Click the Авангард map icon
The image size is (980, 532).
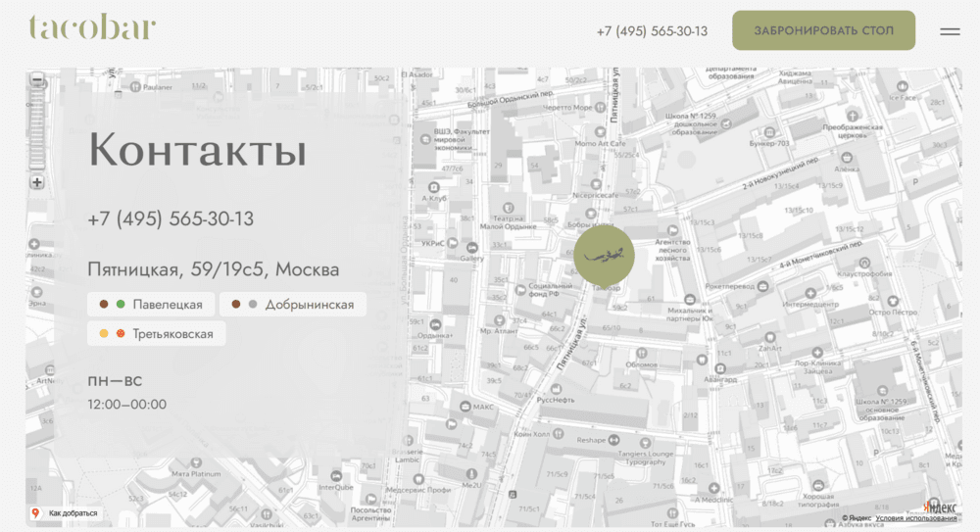(x=720, y=368)
